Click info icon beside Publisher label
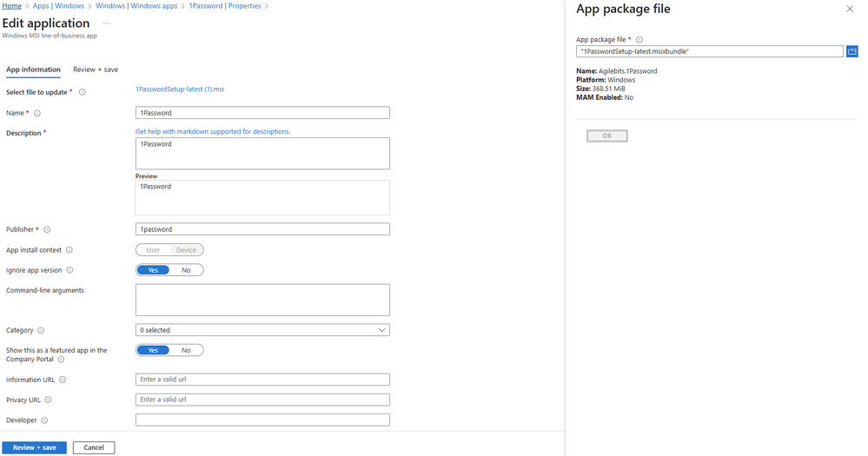 47,229
